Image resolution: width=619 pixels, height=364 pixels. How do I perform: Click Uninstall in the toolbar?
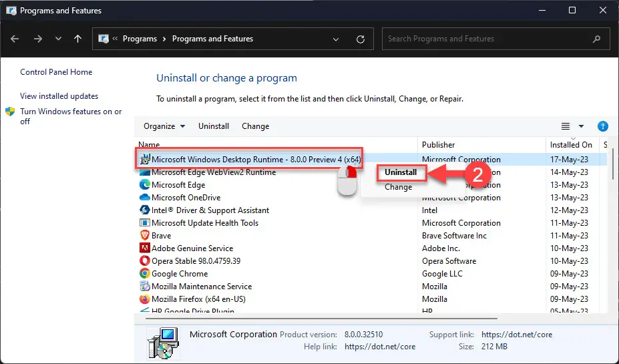point(214,126)
